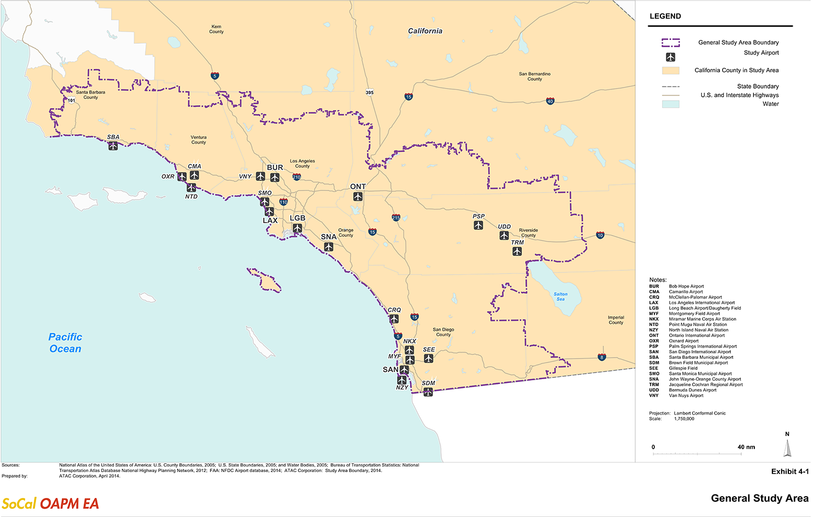Click the Palm Springs PSP airport icon
Image resolution: width=820 pixels, height=517 pixels.
click(x=479, y=226)
